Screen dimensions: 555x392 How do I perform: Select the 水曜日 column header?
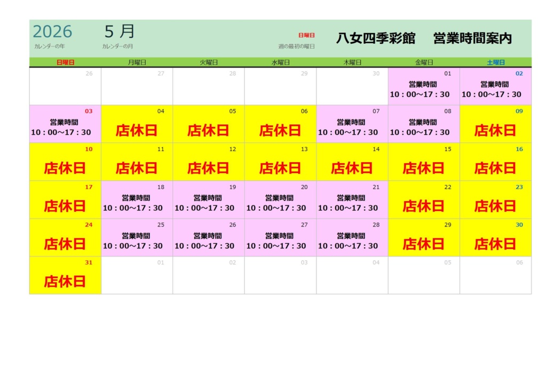coord(280,62)
